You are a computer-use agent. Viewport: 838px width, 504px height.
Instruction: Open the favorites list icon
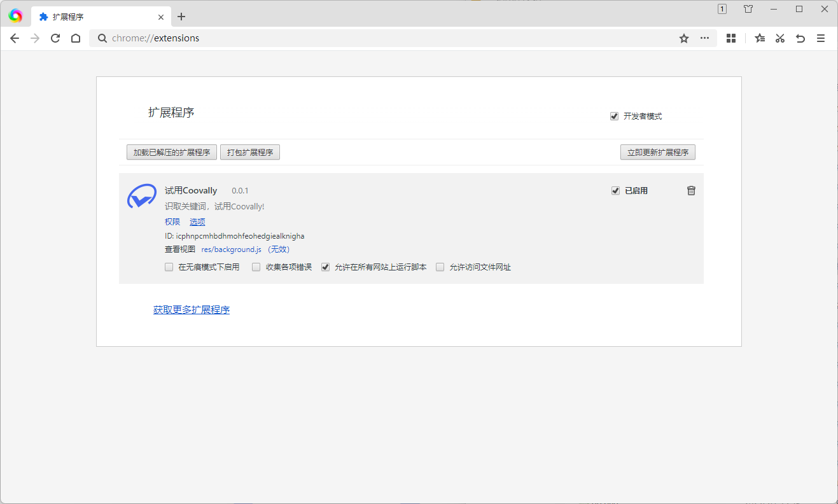(760, 38)
